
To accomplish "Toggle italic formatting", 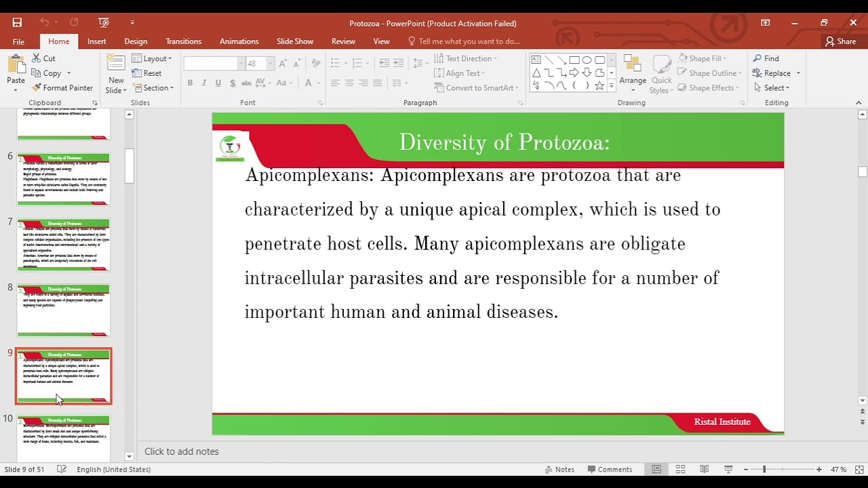I will tap(203, 83).
